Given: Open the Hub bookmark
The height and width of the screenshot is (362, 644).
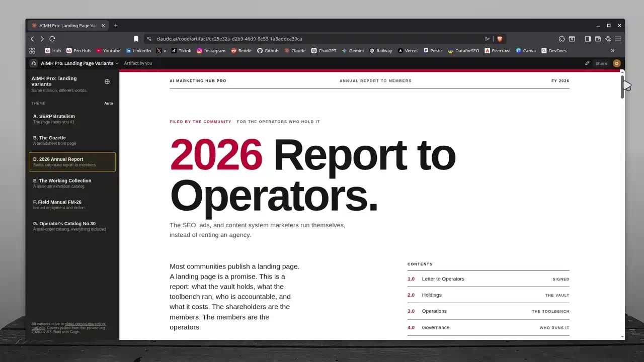Looking at the screenshot, I should click(x=53, y=51).
